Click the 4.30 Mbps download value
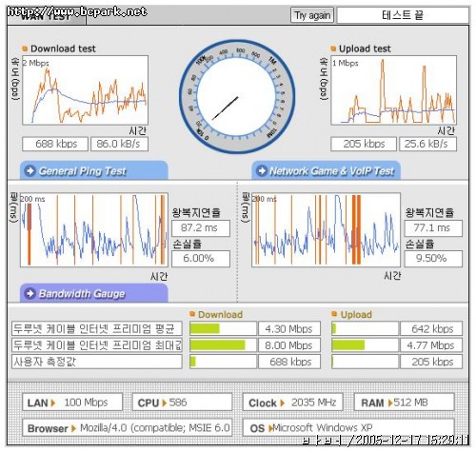 point(289,328)
